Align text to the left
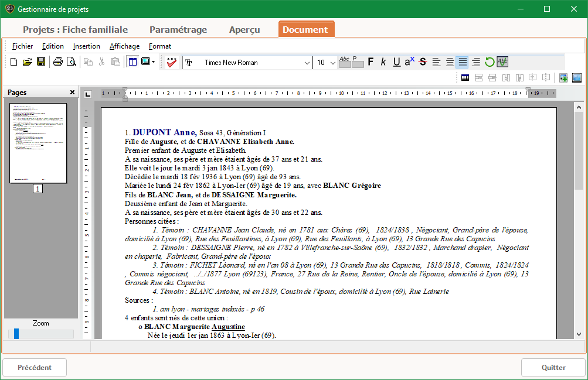Screen dimensions: 588x380 pos(436,62)
